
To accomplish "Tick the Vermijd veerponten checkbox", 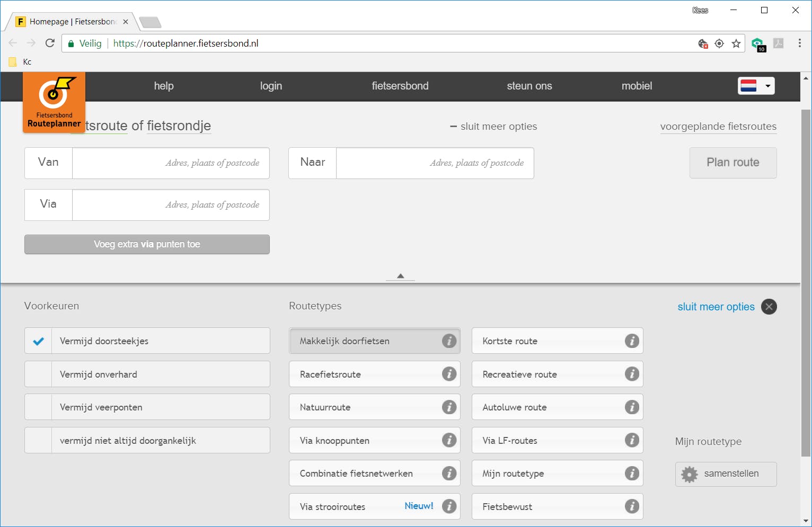I will click(x=38, y=407).
